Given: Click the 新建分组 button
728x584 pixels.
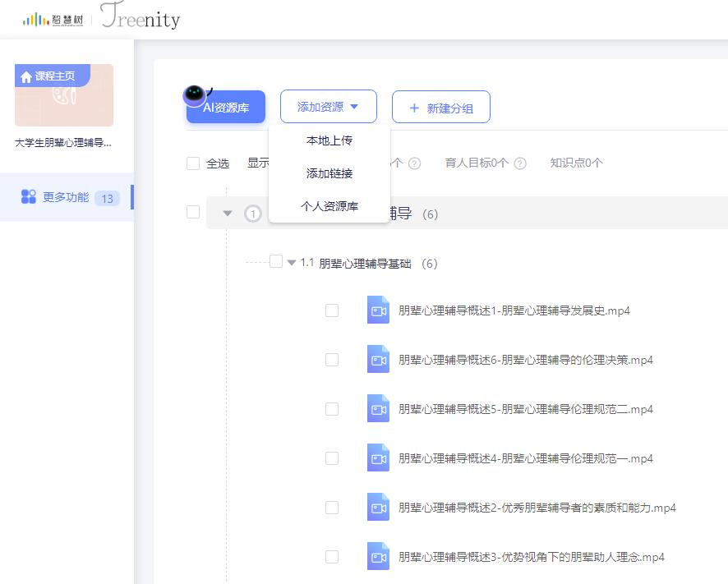Looking at the screenshot, I should pos(440,108).
